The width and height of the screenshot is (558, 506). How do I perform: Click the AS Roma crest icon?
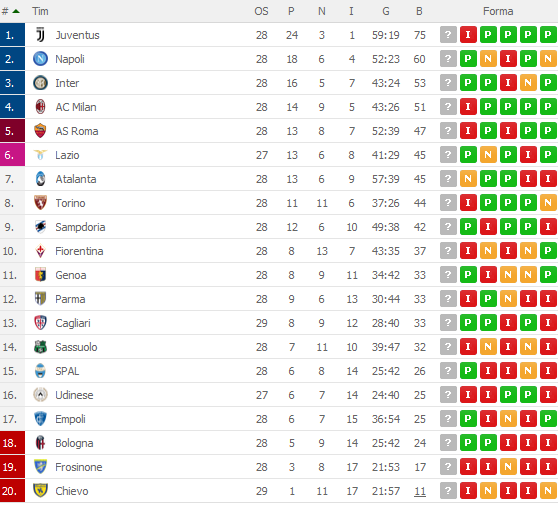coord(40,131)
